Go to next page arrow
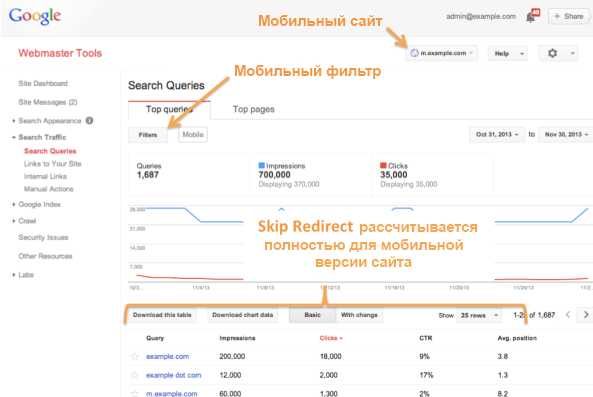Screen dimensions: 593x397 585,315
